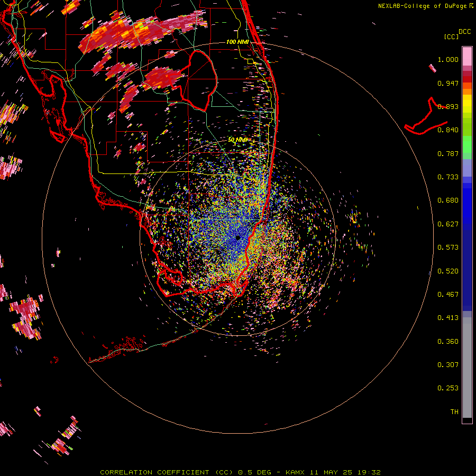Click the TH threshold label
Screen dimensions: 476x476
pos(454,412)
